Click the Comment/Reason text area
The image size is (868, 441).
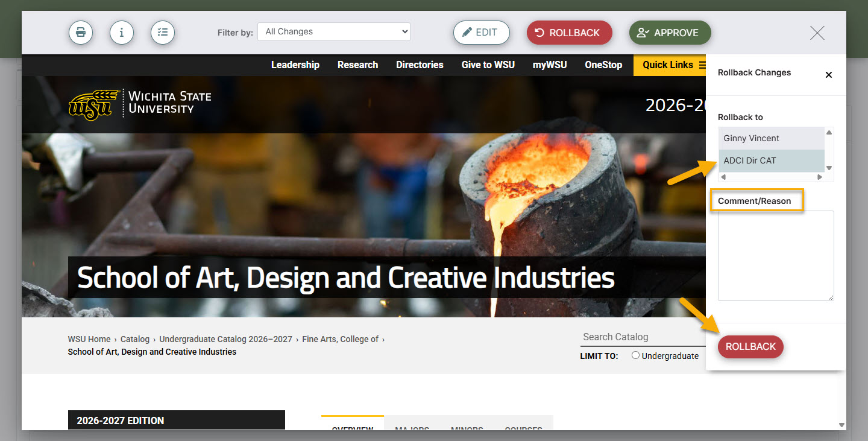[x=776, y=256]
